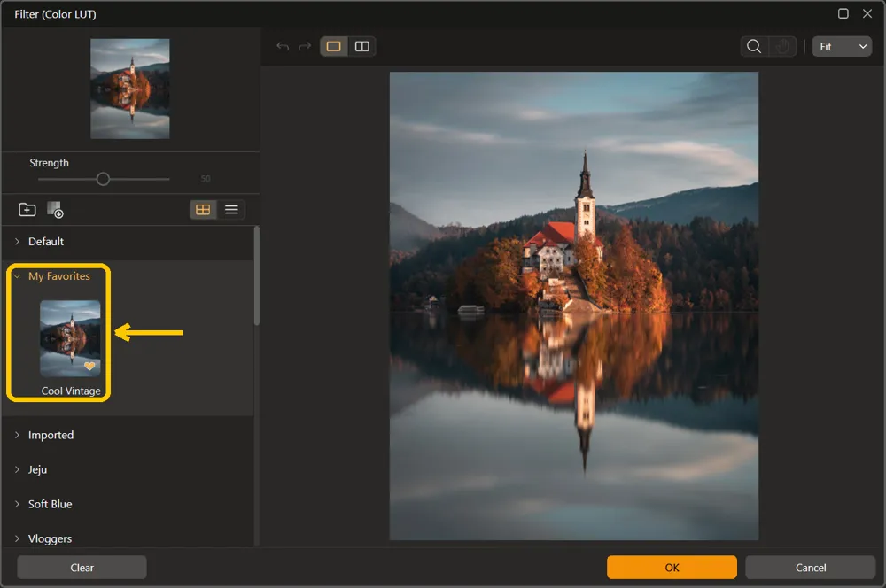The height and width of the screenshot is (588, 886).
Task: Select the Cool Vintage filter thumbnail
Action: coord(70,338)
